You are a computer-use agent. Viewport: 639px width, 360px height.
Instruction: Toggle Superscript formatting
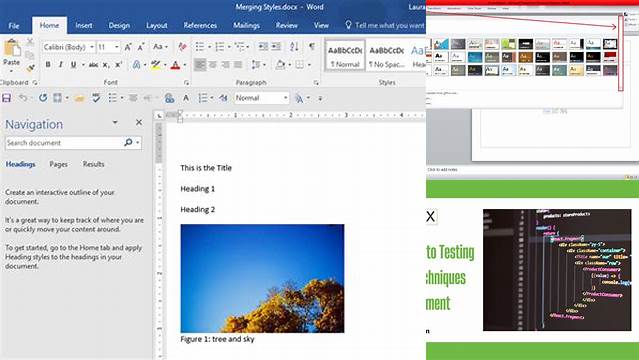click(118, 64)
